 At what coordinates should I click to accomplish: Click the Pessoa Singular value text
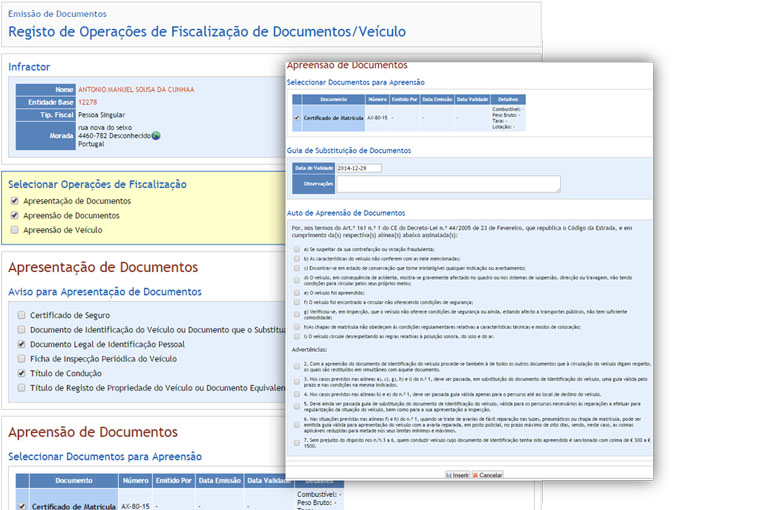click(101, 115)
